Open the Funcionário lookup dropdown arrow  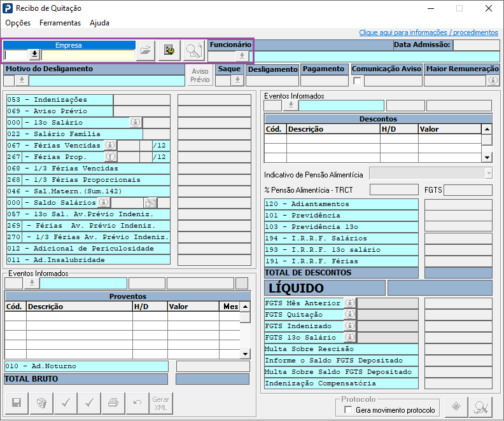[x=242, y=56]
